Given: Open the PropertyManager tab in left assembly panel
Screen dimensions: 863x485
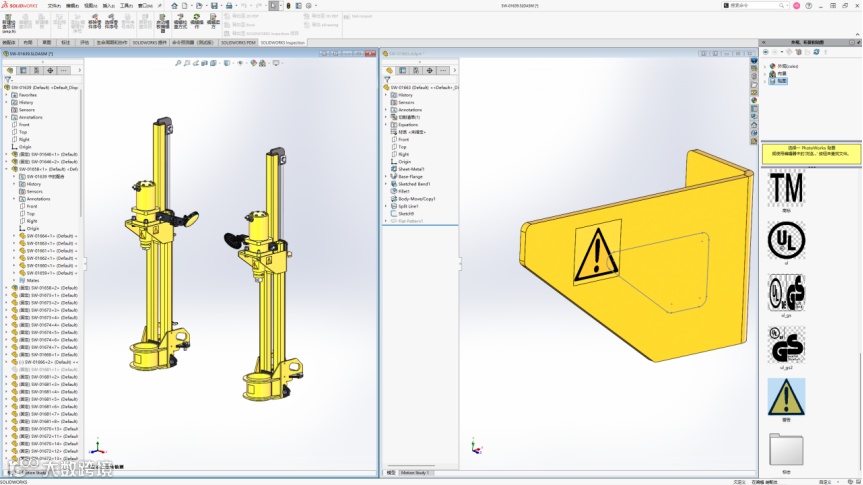Looking at the screenshot, I should 23,70.
